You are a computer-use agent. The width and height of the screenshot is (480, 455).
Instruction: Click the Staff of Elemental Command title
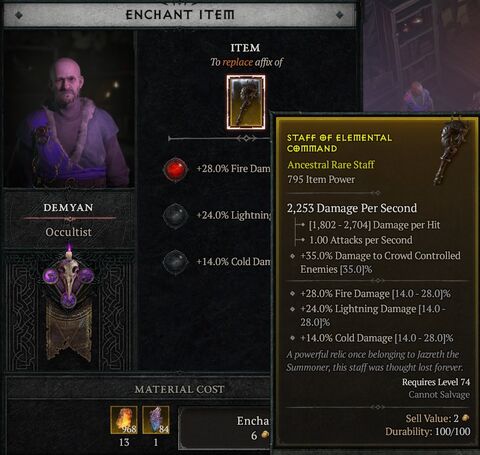click(x=339, y=143)
